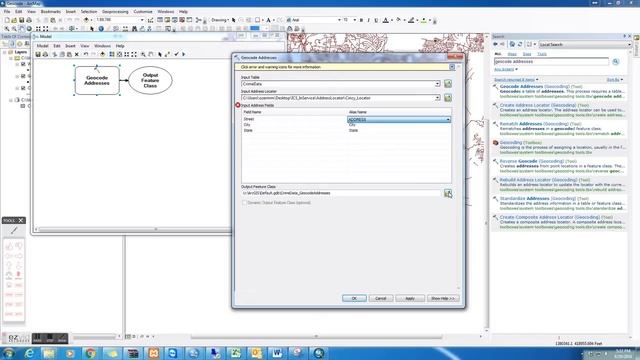Open the Geoprocessing menu
Image resolution: width=640 pixels, height=360 pixels.
point(115,12)
